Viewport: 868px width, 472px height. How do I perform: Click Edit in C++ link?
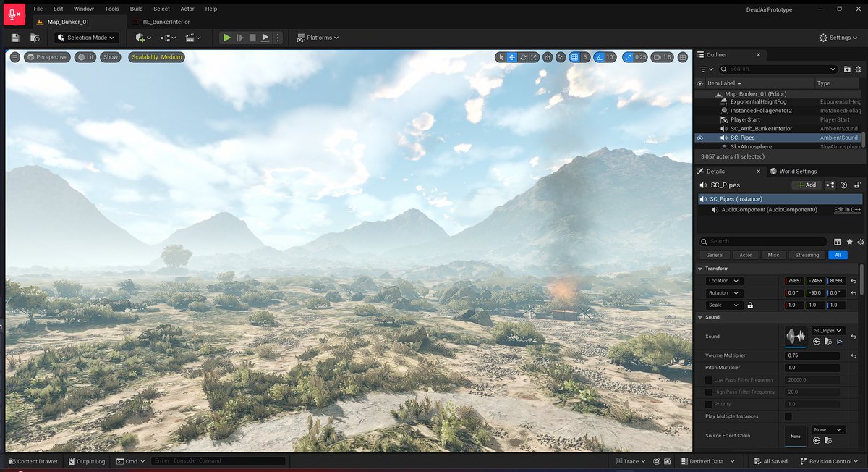pyautogui.click(x=848, y=210)
